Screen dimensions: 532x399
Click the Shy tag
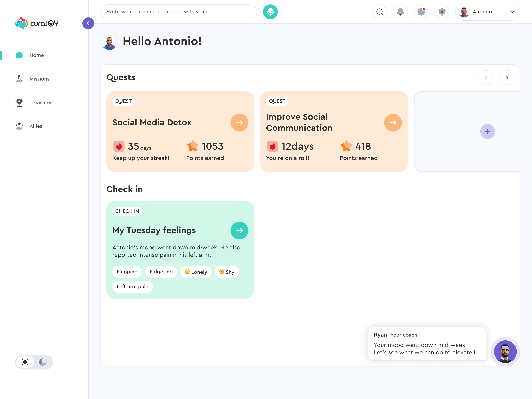click(227, 272)
